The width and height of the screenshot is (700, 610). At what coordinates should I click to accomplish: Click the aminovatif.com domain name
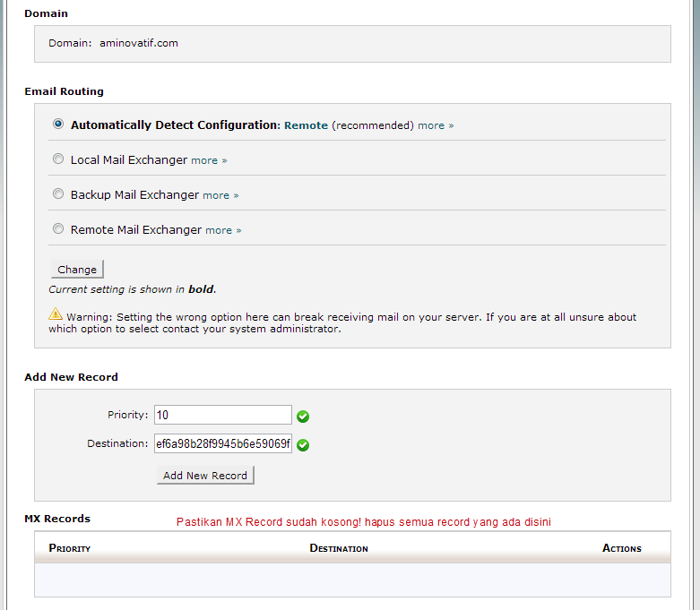(139, 43)
